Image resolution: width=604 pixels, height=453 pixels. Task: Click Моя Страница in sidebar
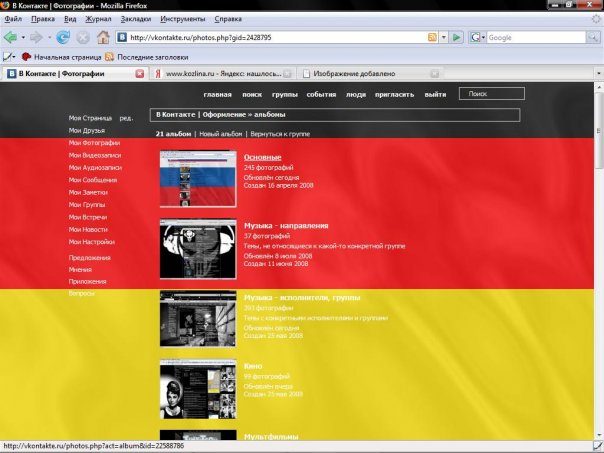91,118
